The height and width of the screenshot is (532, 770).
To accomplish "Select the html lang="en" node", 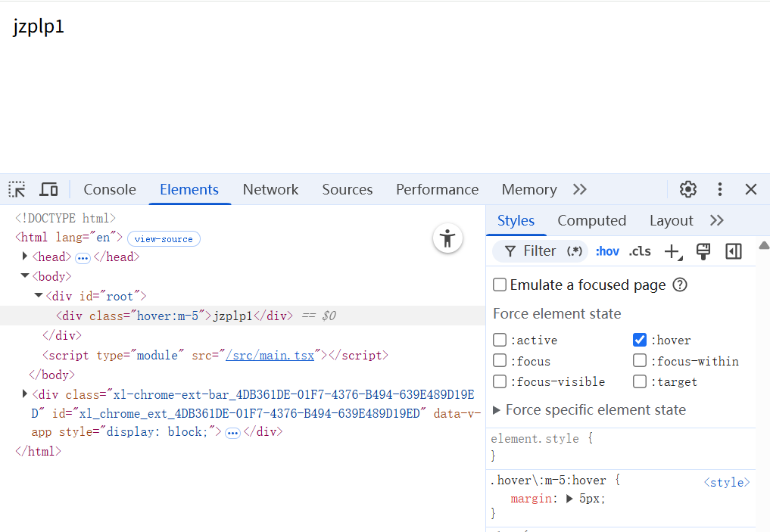I will (68, 238).
